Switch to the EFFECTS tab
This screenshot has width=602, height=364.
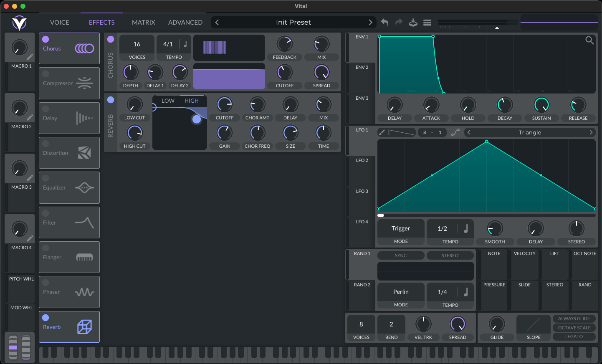pos(102,23)
